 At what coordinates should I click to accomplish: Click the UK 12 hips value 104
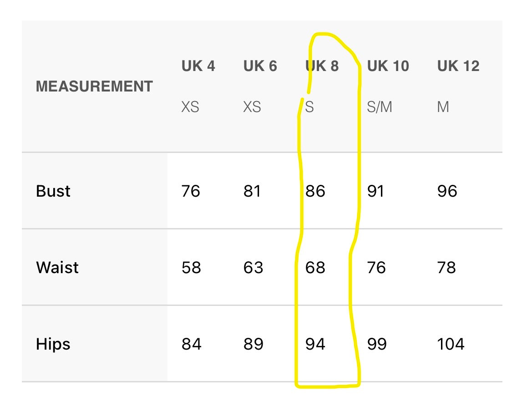click(451, 344)
